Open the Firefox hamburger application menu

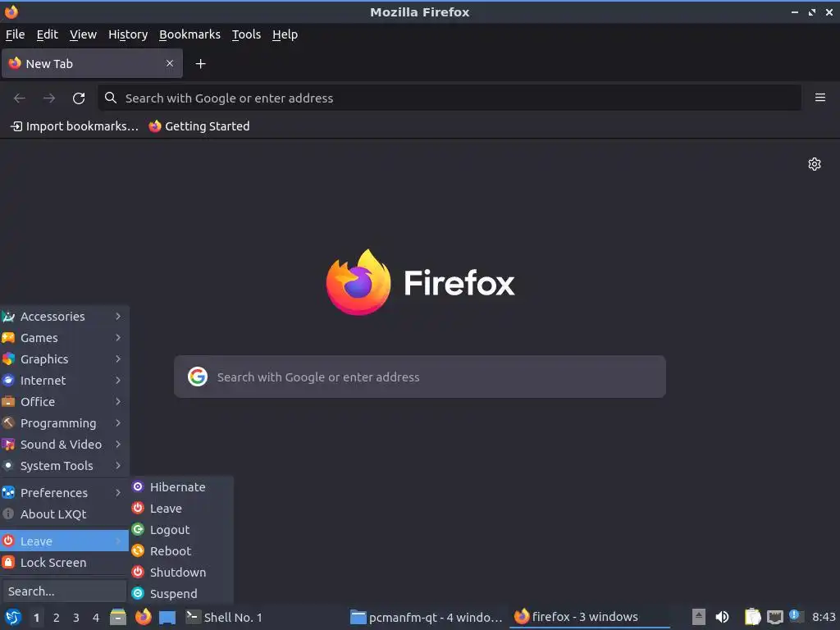pyautogui.click(x=820, y=98)
